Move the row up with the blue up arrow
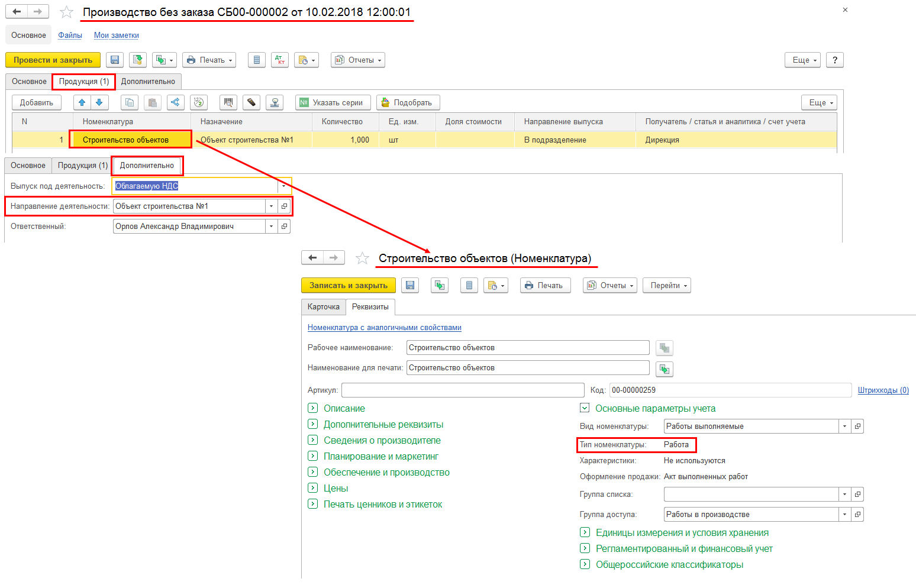 point(82,102)
